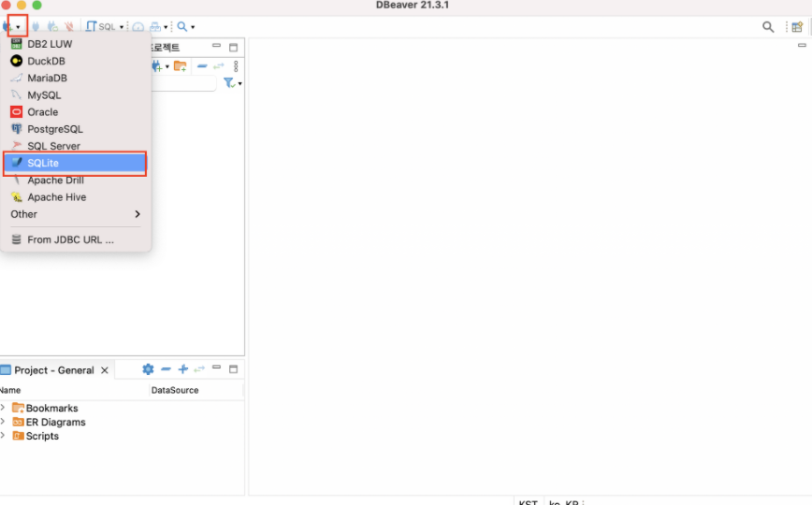Pick PostgreSQL from the connection menu
The width and height of the screenshot is (812, 505).
(76, 129)
